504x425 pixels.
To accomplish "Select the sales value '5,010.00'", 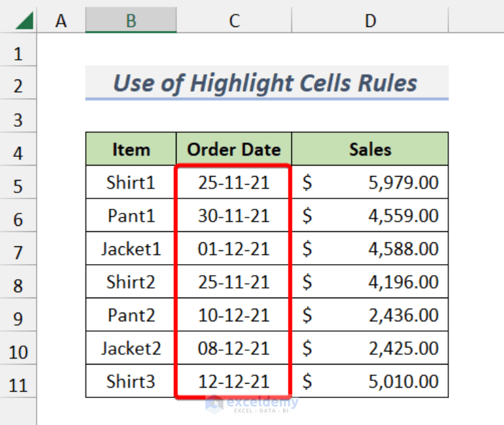I will (x=370, y=381).
